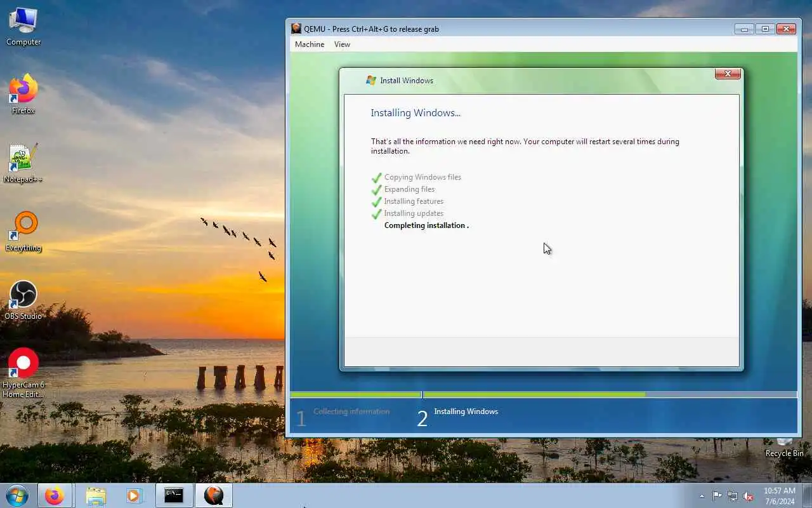Image resolution: width=812 pixels, height=508 pixels.
Task: Open Windows Media Player from the taskbar
Action: (x=134, y=495)
